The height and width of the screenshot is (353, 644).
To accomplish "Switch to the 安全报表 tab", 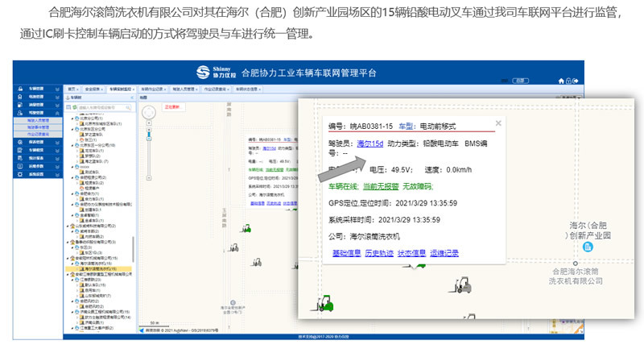I will pyautogui.click(x=93, y=89).
